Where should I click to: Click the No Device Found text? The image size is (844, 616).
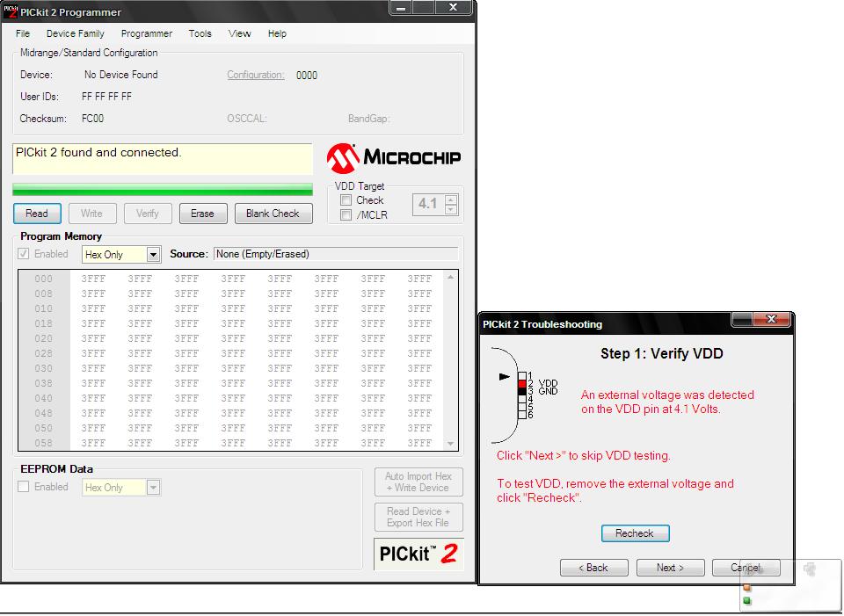tap(121, 75)
